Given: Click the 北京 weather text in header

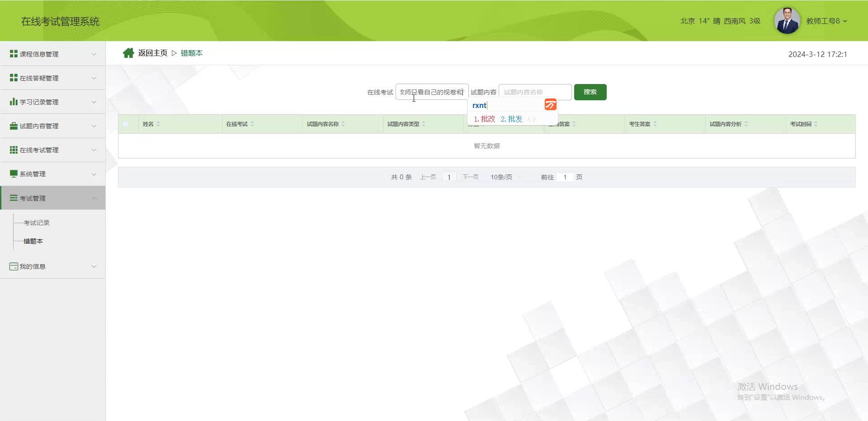Looking at the screenshot, I should pyautogui.click(x=720, y=21).
